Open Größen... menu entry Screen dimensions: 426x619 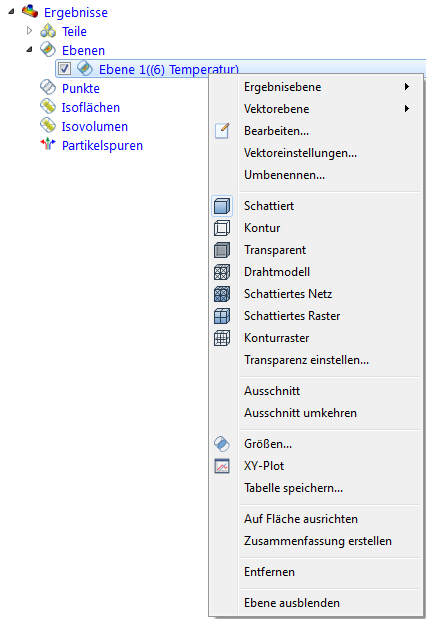click(316, 444)
